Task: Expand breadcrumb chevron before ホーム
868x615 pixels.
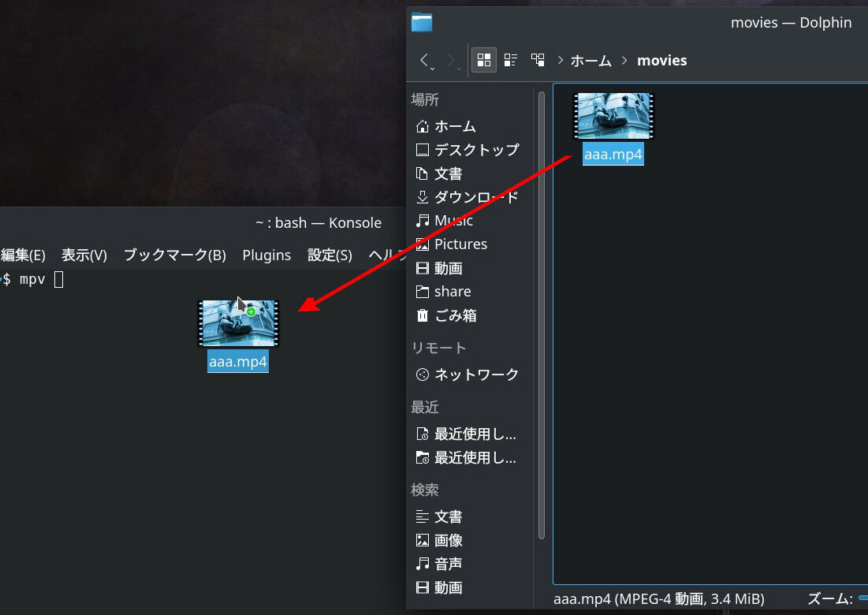Action: click(561, 61)
